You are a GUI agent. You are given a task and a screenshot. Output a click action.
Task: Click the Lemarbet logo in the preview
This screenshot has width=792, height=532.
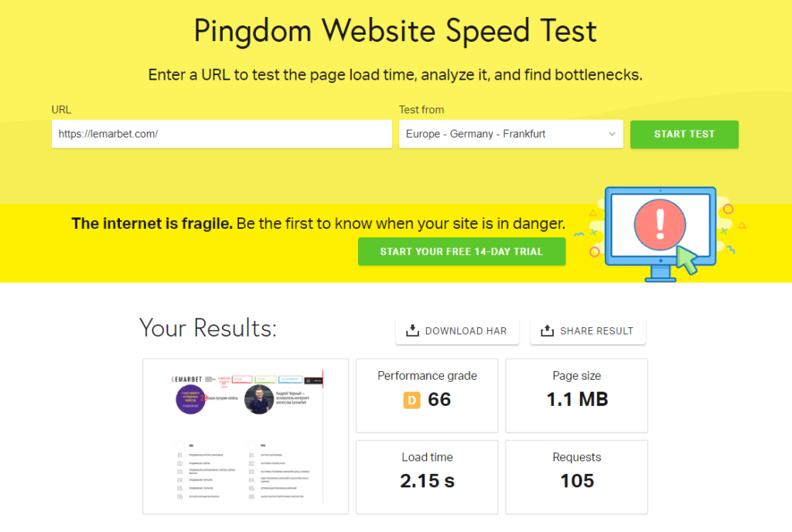point(186,379)
